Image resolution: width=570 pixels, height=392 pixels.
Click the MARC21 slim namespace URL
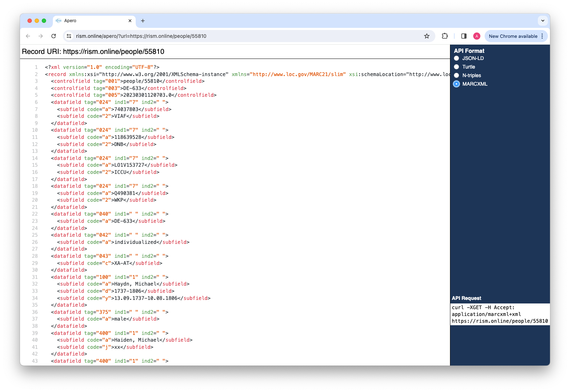(x=298, y=74)
